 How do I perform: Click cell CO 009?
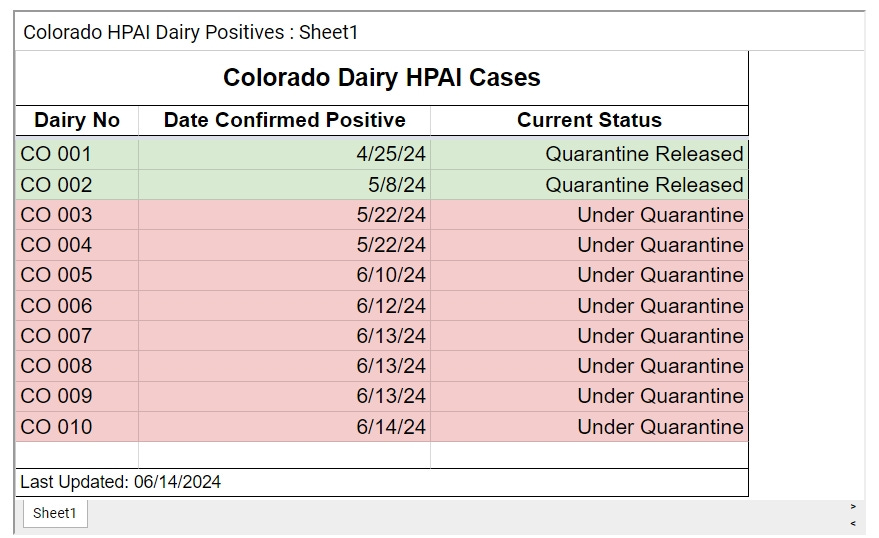click(x=77, y=396)
